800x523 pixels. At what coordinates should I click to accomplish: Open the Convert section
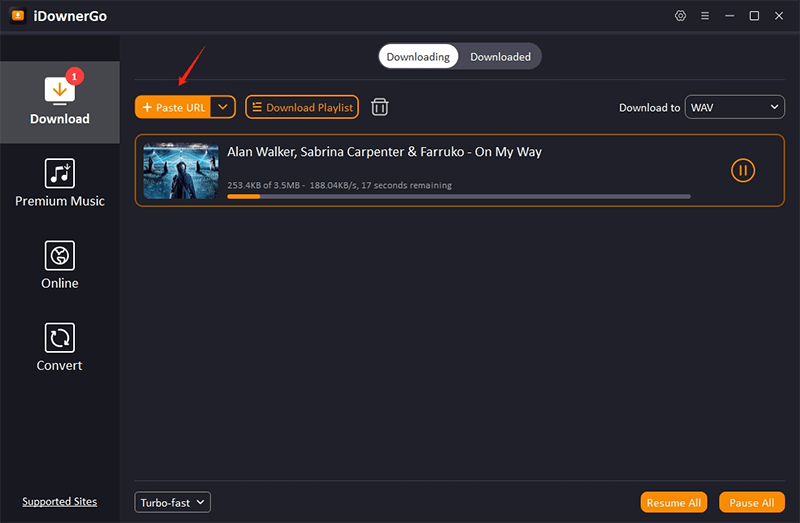tap(59, 347)
